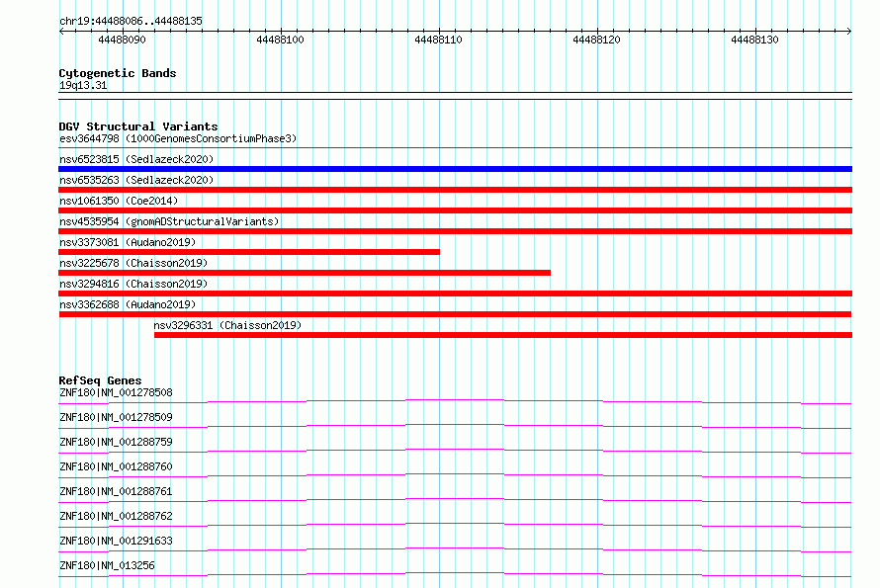
Task: Open ZNF180|NM_001291633 transcript label
Action: [x=116, y=541]
